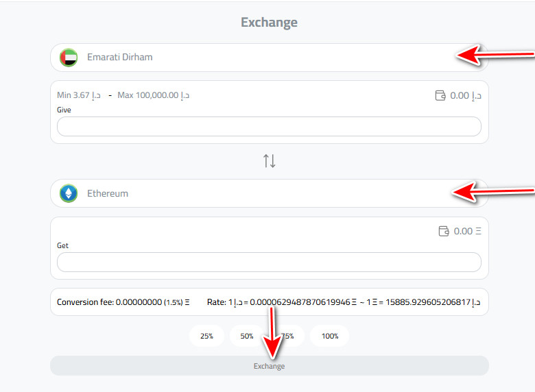The width and height of the screenshot is (535, 392).
Task: Click the Ethereum coin logo
Action: click(69, 193)
